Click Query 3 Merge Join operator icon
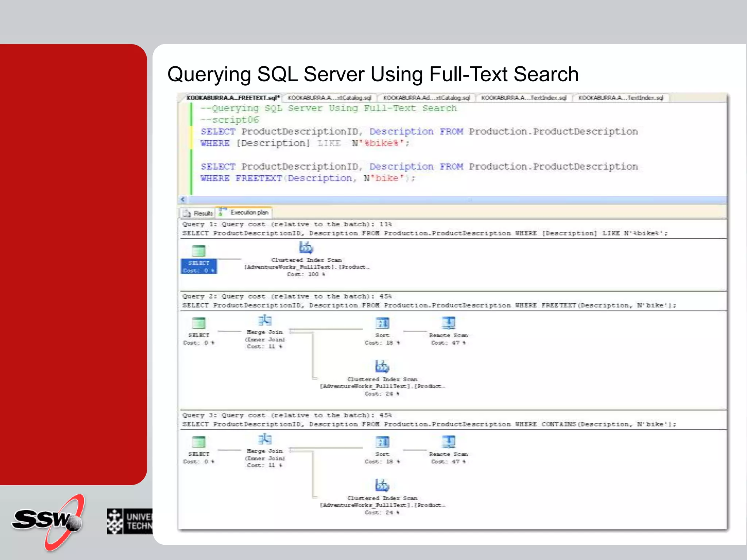 [265, 439]
